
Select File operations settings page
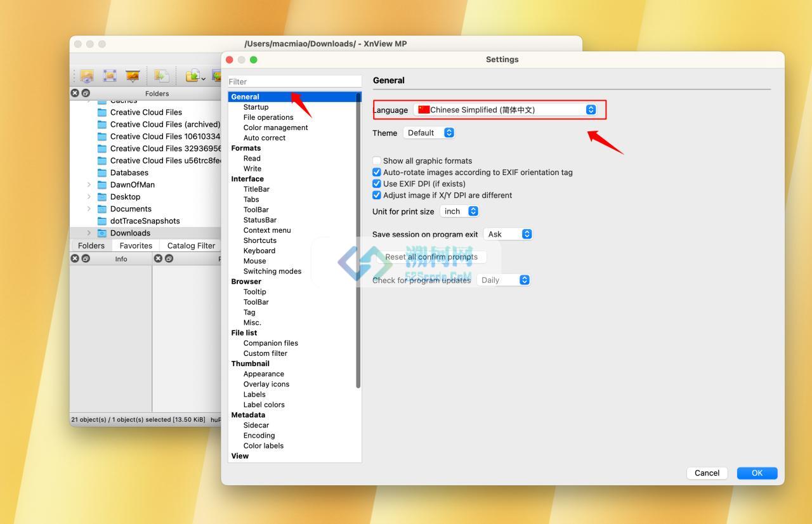click(x=268, y=117)
